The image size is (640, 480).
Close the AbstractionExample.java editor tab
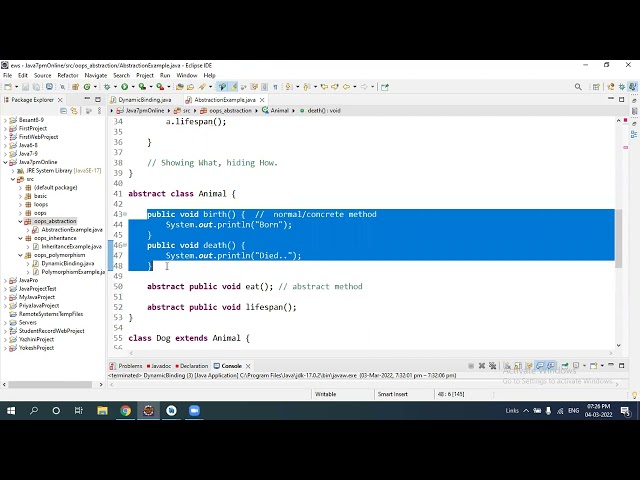pos(262,100)
